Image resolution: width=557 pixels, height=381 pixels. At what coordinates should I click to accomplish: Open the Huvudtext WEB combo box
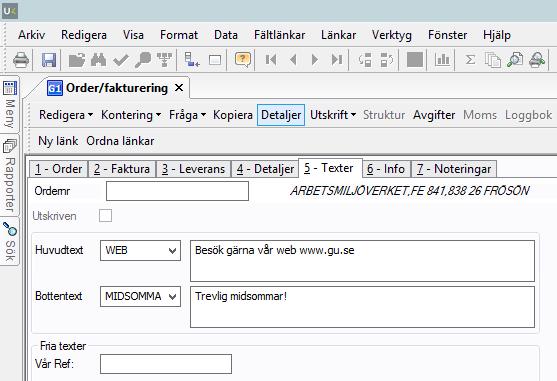[140, 250]
